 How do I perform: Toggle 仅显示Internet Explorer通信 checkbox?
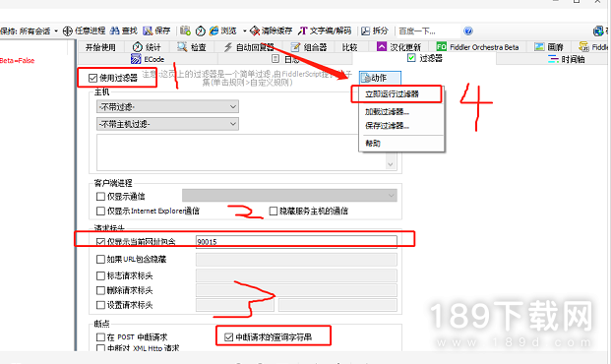(100, 211)
